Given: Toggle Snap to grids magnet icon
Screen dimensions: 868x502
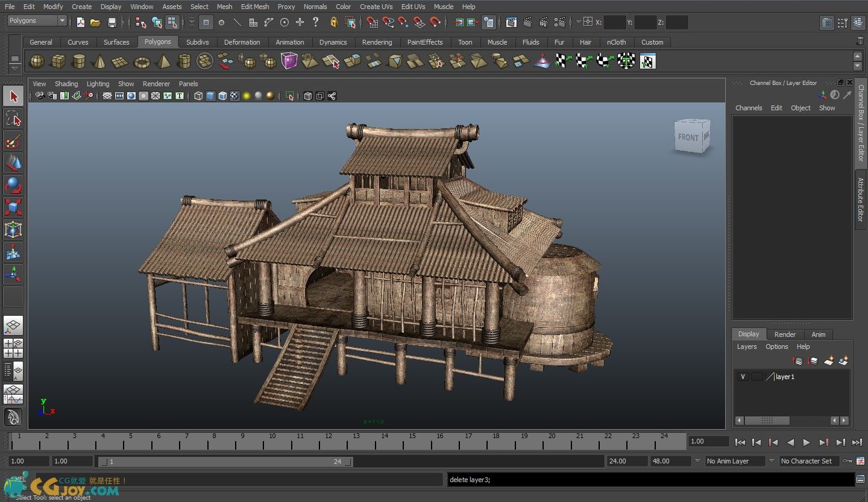Looking at the screenshot, I should (x=373, y=22).
